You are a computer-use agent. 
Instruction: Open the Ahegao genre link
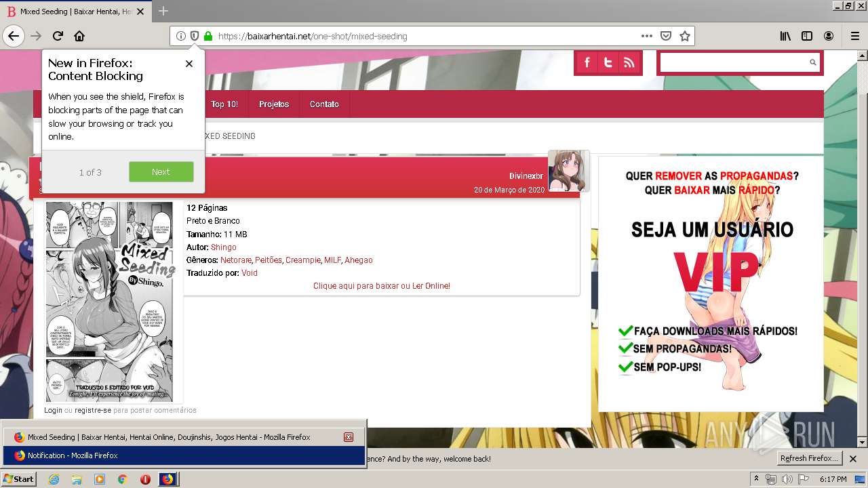pyautogui.click(x=359, y=260)
